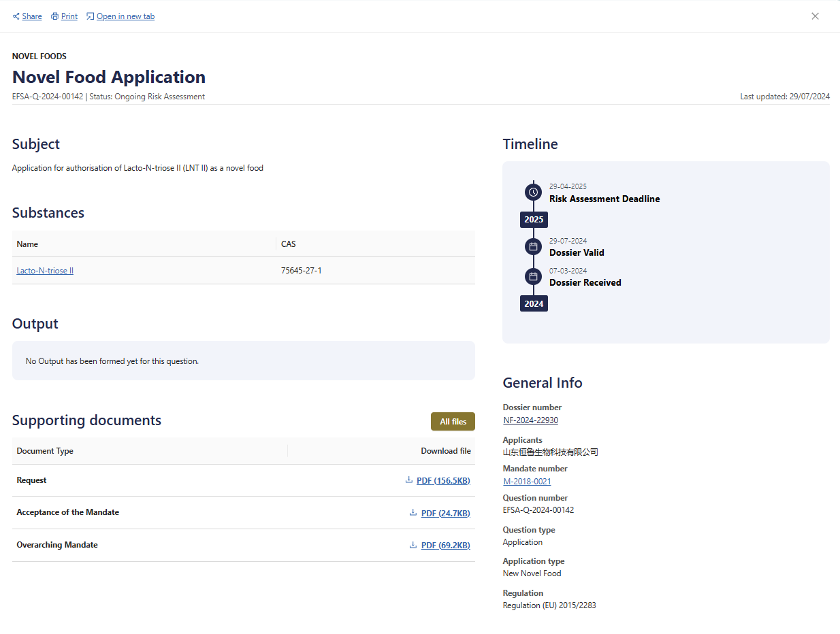Click the Risk Assessment Deadline entry
840x634 pixels.
[604, 199]
